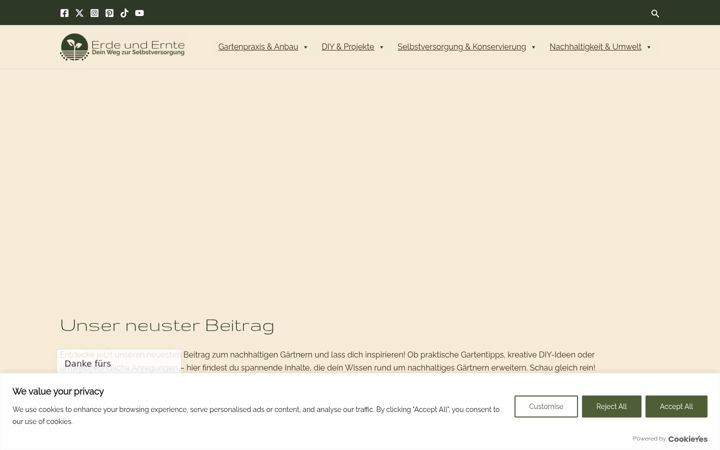The height and width of the screenshot is (450, 720).
Task: Click the Erde und Ernte logo
Action: pyautogui.click(x=122, y=47)
